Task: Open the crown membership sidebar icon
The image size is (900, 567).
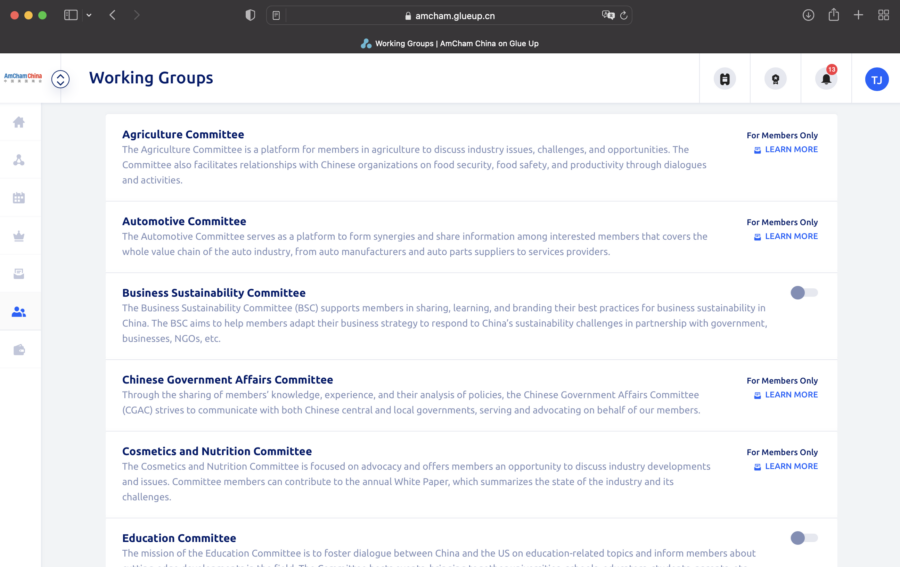Action: click(19, 236)
